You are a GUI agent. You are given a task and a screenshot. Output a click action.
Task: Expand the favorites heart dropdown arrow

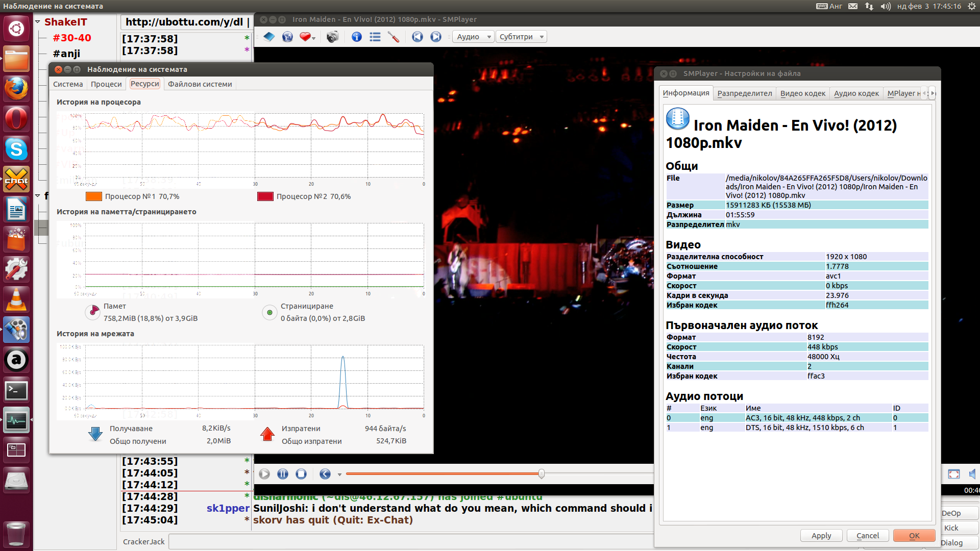point(314,38)
